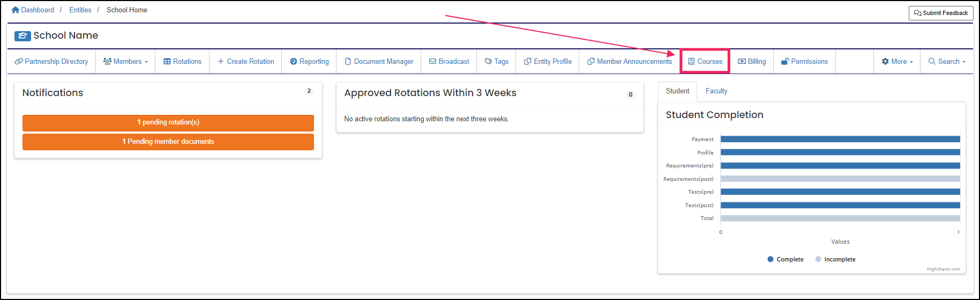
Task: Click the Notifications panel heading
Action: click(53, 93)
